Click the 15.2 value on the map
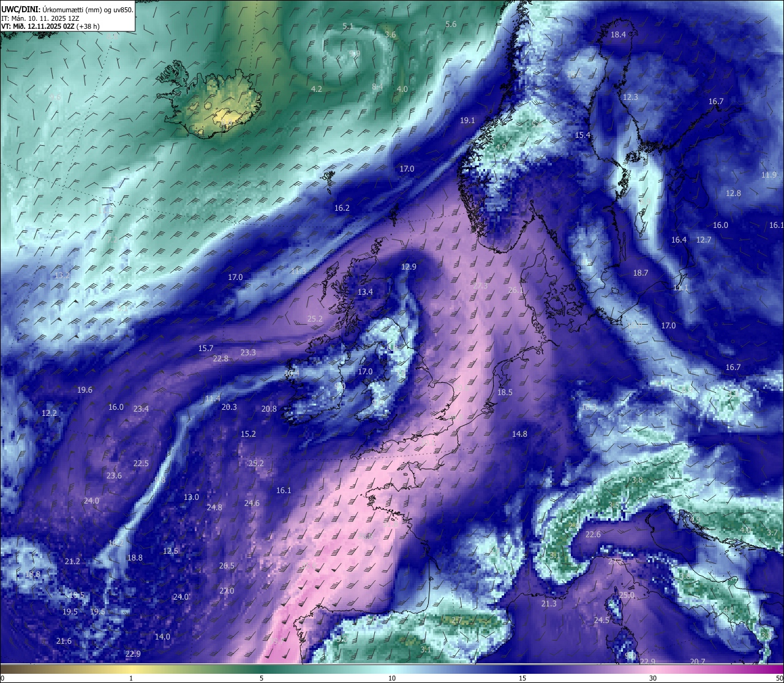 coord(248,434)
